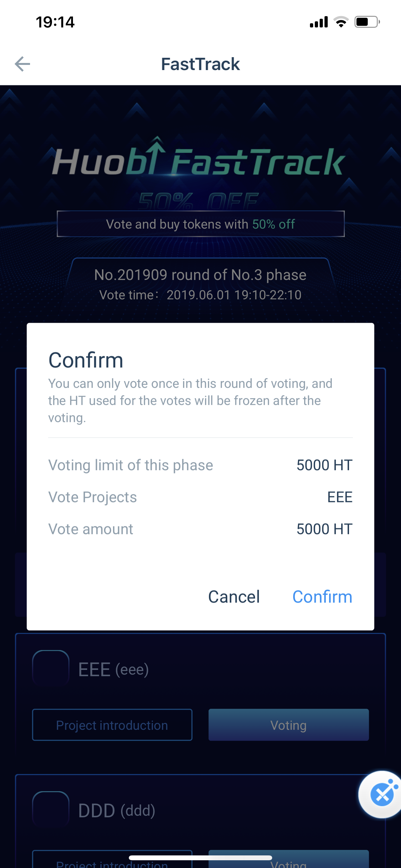Tap the back arrow icon
The height and width of the screenshot is (868, 401).
coord(22,64)
